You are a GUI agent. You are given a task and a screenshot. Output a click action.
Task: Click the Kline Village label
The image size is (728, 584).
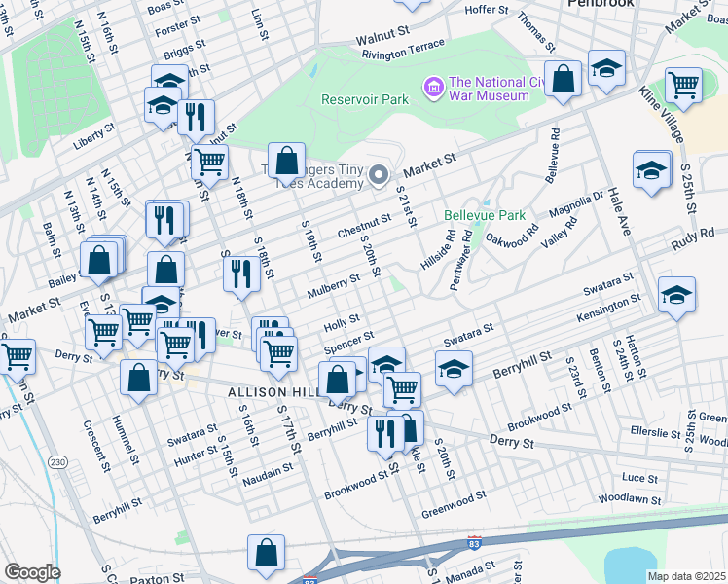coord(662,114)
